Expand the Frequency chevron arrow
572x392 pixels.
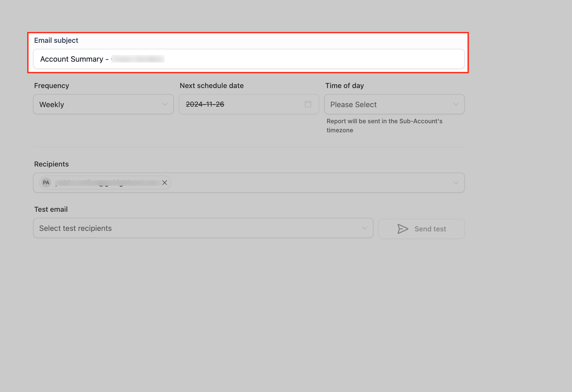tap(165, 104)
